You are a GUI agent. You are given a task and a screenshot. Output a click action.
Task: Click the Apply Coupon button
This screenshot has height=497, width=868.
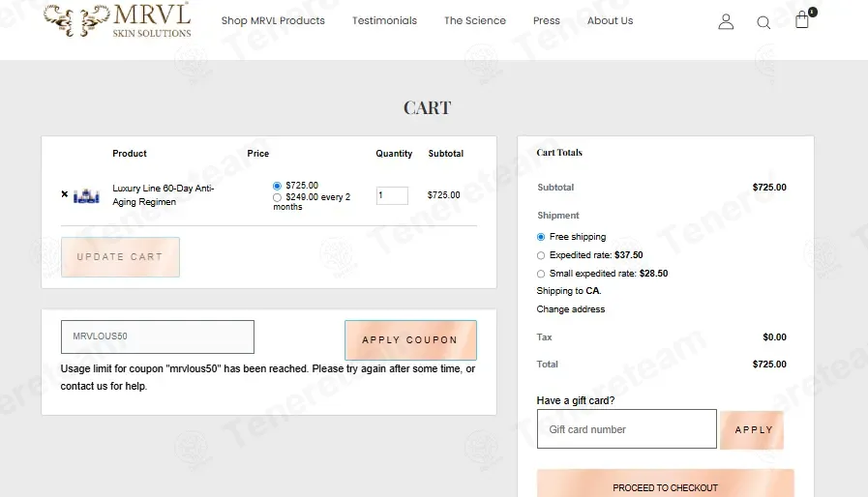410,339
